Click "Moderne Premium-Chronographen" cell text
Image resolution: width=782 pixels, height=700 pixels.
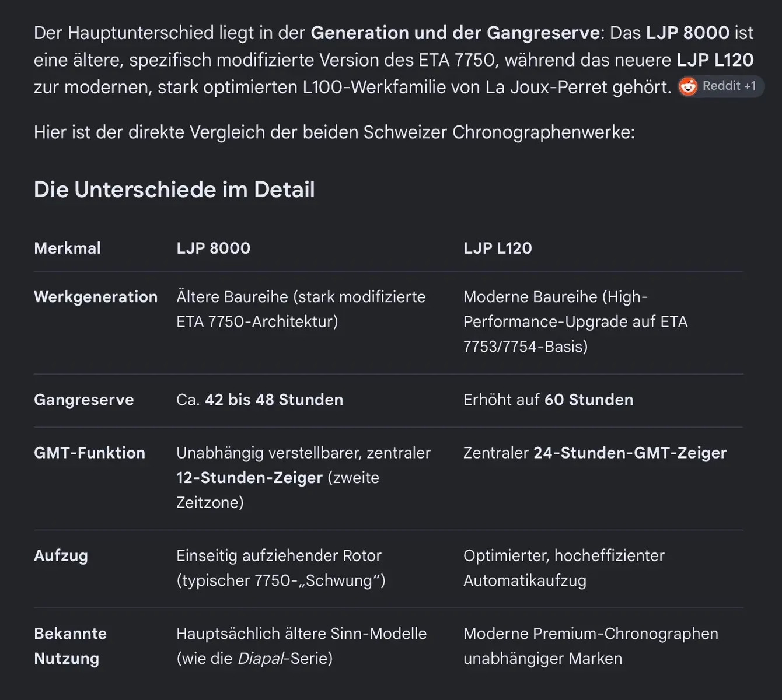click(591, 633)
